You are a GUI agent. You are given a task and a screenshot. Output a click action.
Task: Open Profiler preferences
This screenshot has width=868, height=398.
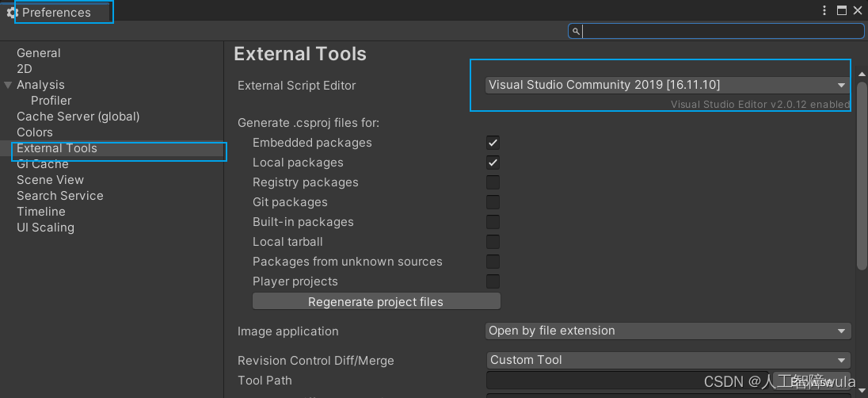click(51, 101)
